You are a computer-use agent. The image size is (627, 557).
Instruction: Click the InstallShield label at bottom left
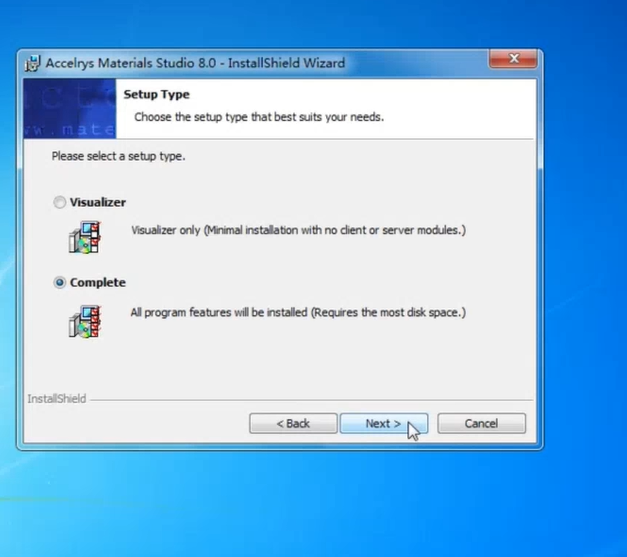(x=57, y=399)
